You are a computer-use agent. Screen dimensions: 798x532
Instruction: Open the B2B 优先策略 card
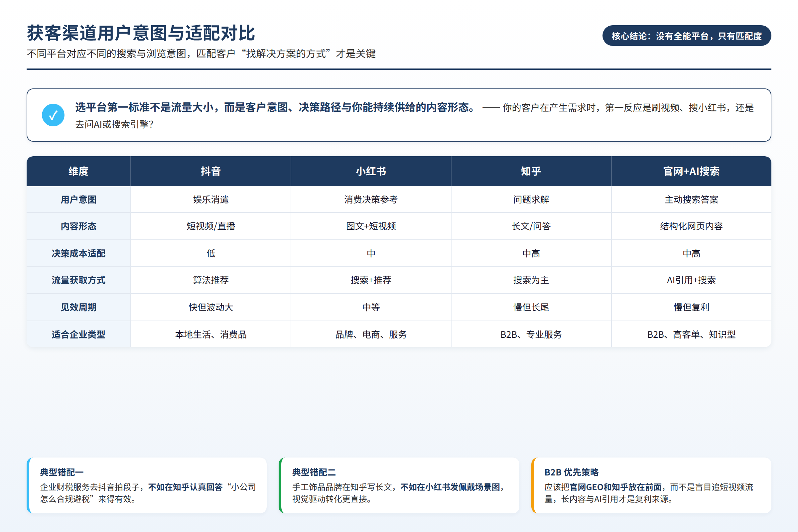(x=651, y=485)
